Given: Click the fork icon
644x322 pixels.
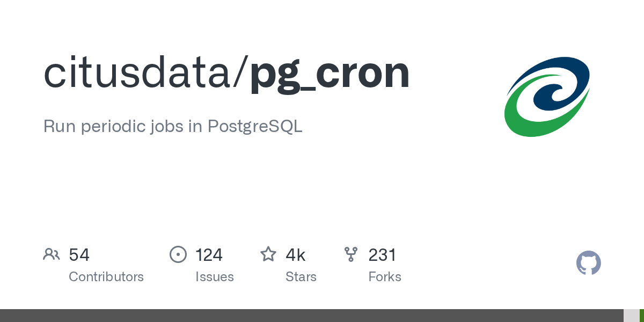Looking at the screenshot, I should (x=351, y=254).
